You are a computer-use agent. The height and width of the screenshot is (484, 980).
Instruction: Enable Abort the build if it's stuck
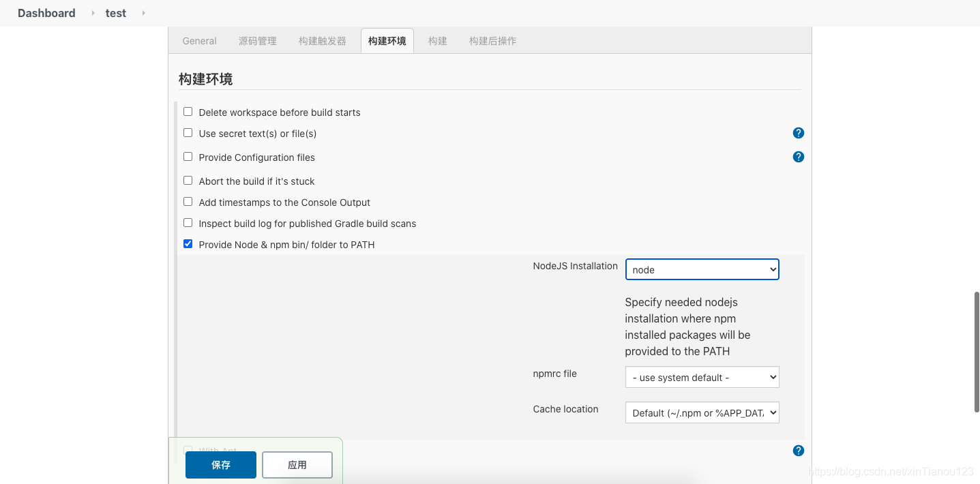[188, 181]
